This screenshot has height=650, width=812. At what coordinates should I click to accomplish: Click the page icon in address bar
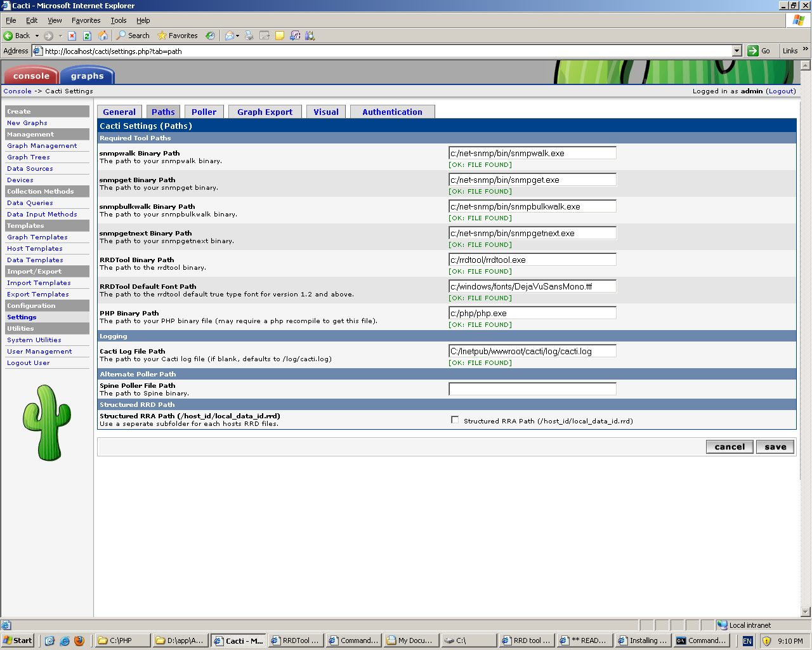[37, 51]
